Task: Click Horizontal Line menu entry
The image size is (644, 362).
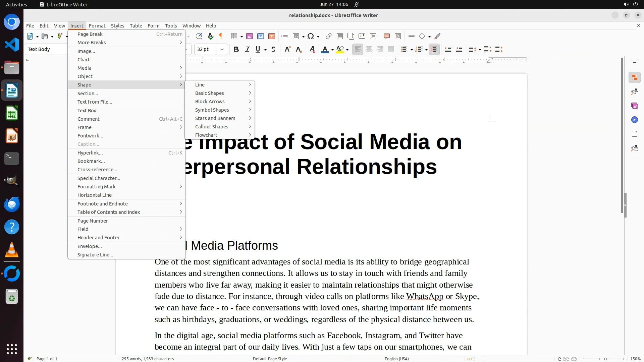Action: 95,195
